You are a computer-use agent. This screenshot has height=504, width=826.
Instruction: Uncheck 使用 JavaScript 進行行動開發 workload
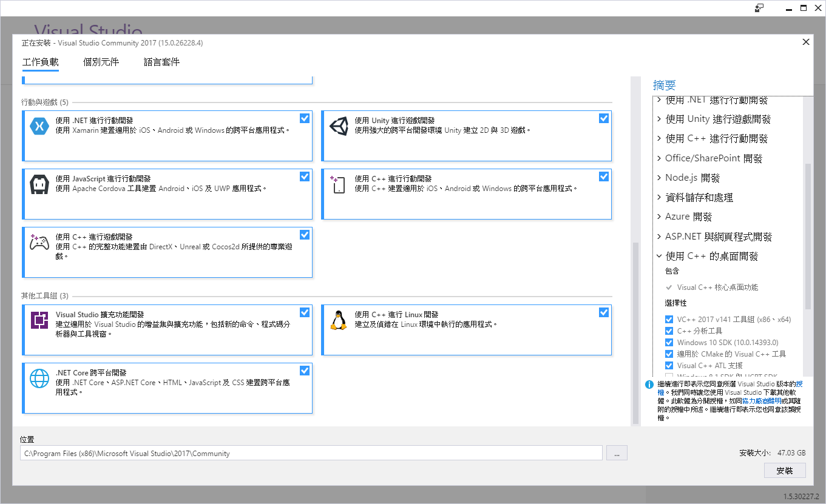point(305,176)
